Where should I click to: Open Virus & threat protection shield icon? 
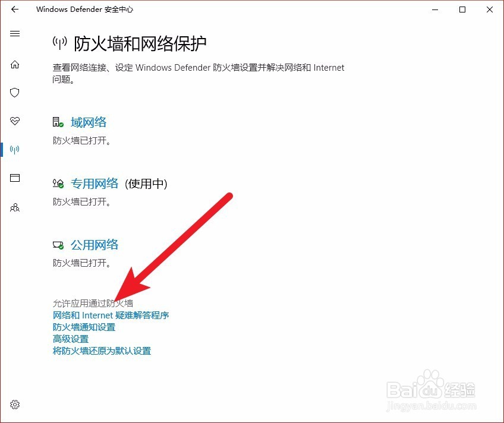coord(15,93)
